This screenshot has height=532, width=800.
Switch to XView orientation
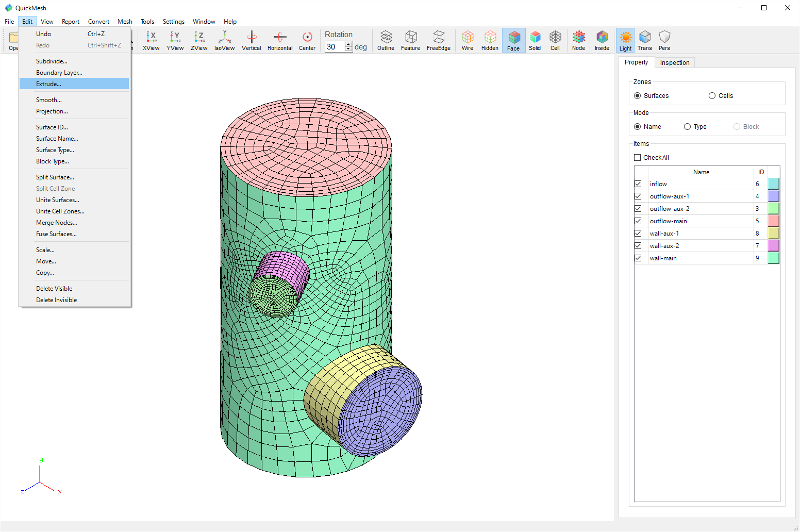coord(151,40)
